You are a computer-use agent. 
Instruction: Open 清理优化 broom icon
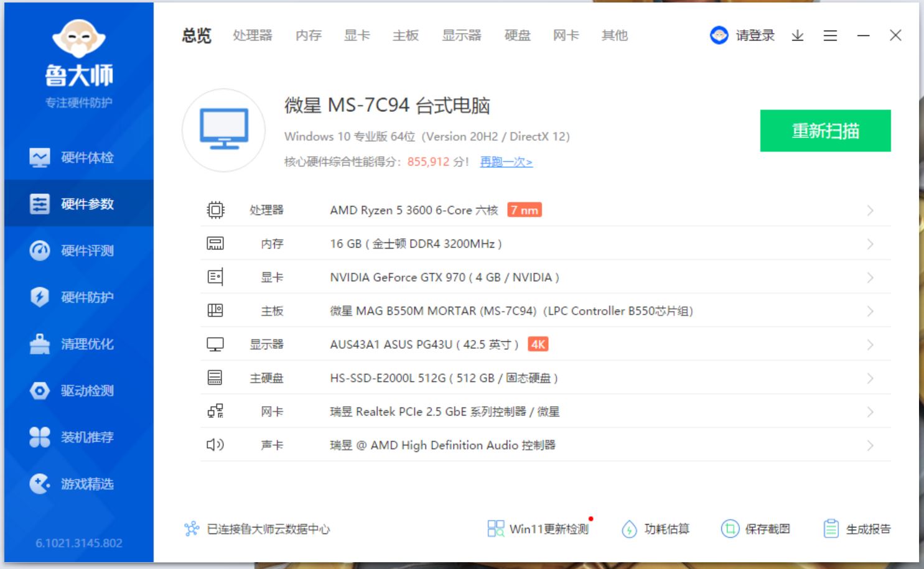tap(40, 344)
